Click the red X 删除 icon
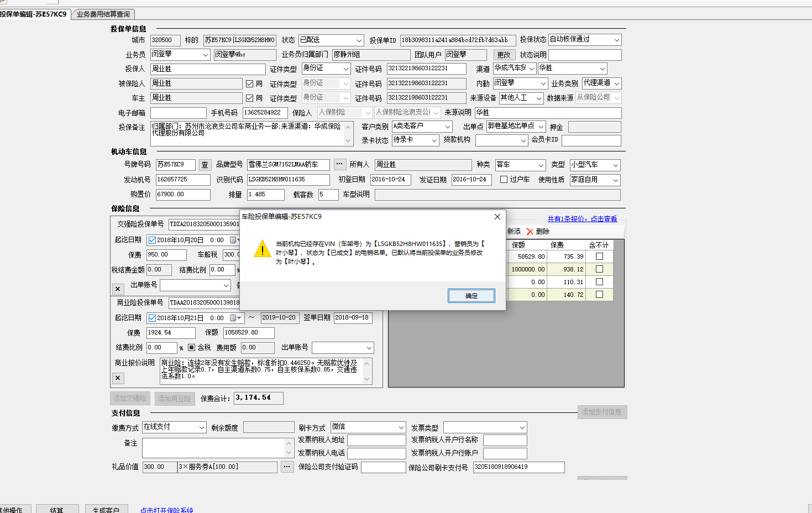This screenshot has height=513, width=812. pos(530,232)
